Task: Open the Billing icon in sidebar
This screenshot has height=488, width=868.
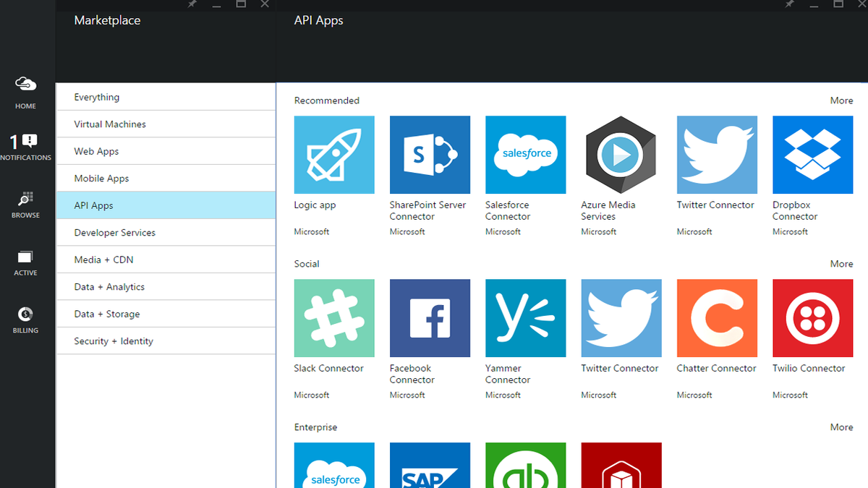Action: (25, 314)
